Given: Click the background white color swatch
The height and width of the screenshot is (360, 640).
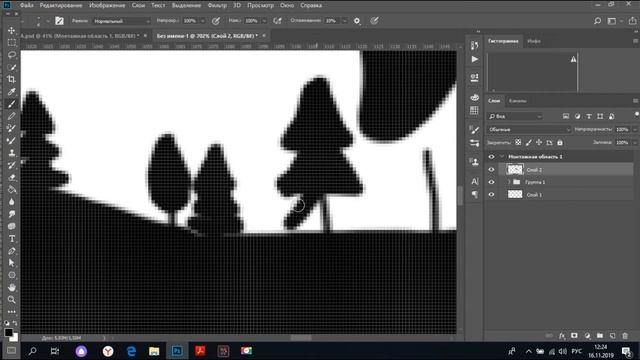Looking at the screenshot, I should coord(15,338).
